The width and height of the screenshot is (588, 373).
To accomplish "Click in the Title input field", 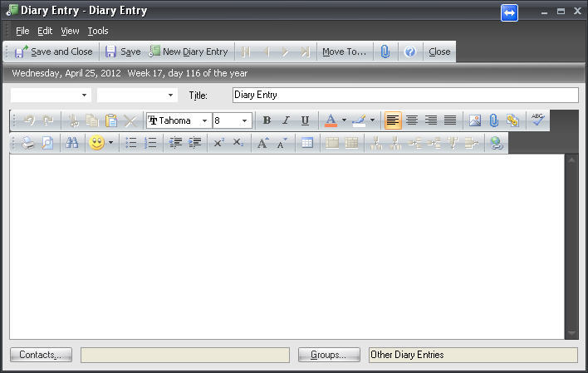I will tap(405, 95).
